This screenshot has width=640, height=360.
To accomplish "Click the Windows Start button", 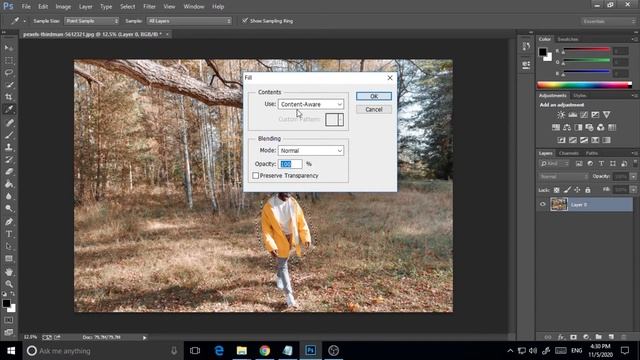I will tap(11, 351).
